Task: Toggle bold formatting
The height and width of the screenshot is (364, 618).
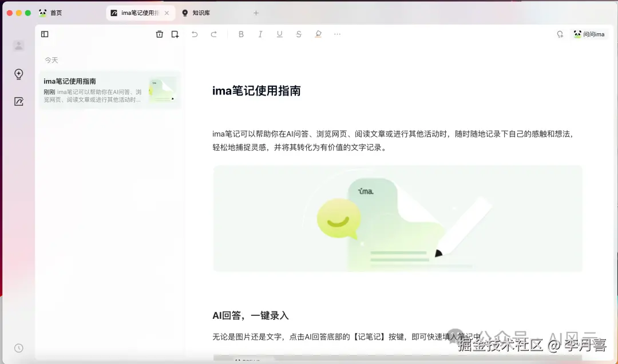Action: tap(241, 34)
